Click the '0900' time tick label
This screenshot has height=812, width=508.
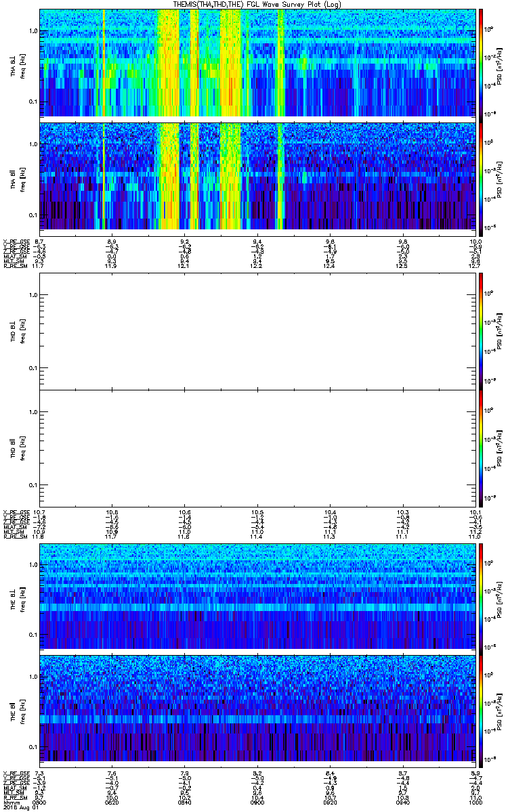pos(257,803)
